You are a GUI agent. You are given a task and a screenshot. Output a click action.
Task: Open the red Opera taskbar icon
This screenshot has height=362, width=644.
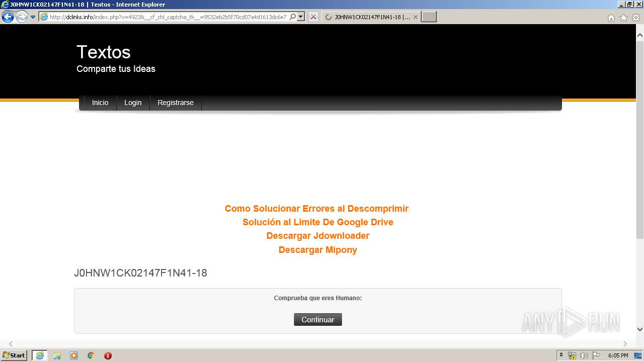click(x=108, y=355)
